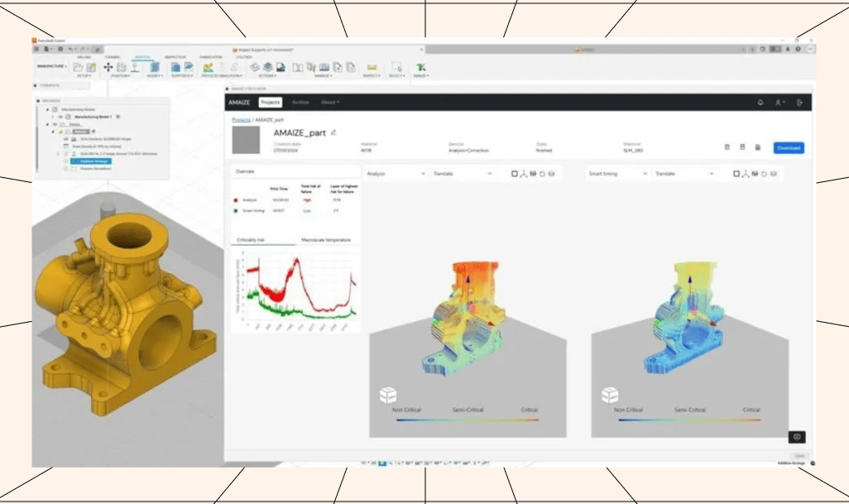The image size is (849, 504).
Task: Click the logout icon in AMAIZE header
Action: point(799,103)
